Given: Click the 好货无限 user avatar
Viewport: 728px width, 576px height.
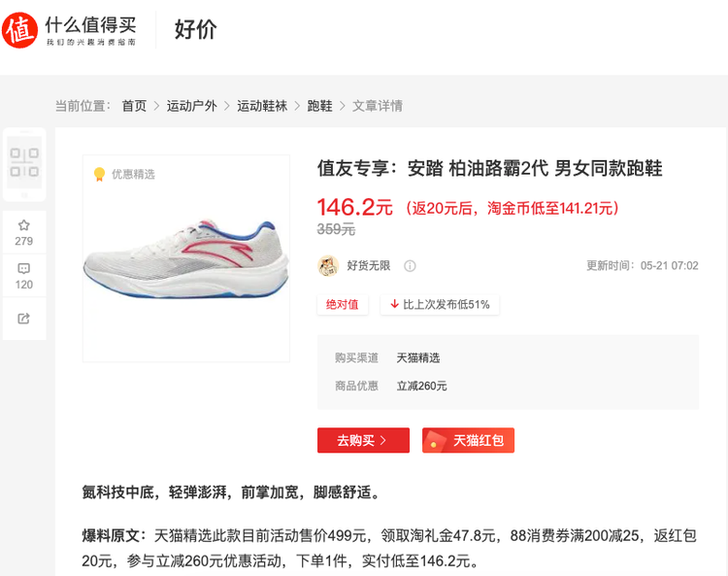Looking at the screenshot, I should click(x=328, y=266).
